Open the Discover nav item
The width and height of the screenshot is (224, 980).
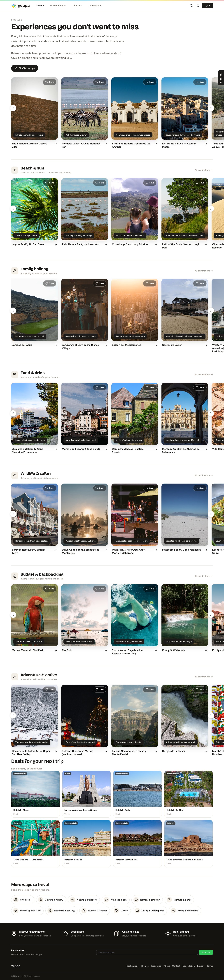coord(40,6)
